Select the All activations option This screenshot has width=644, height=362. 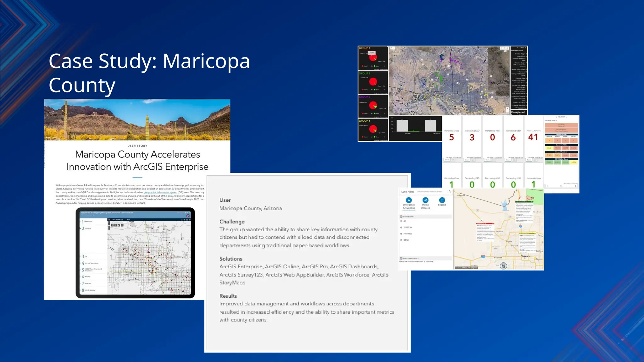[x=403, y=221]
